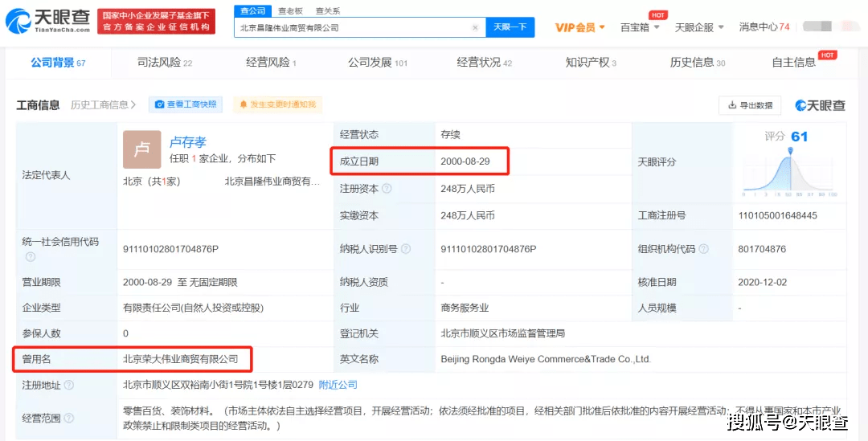Click the help icon beside 注册地址
This screenshot has width=868, height=441.
click(x=68, y=385)
